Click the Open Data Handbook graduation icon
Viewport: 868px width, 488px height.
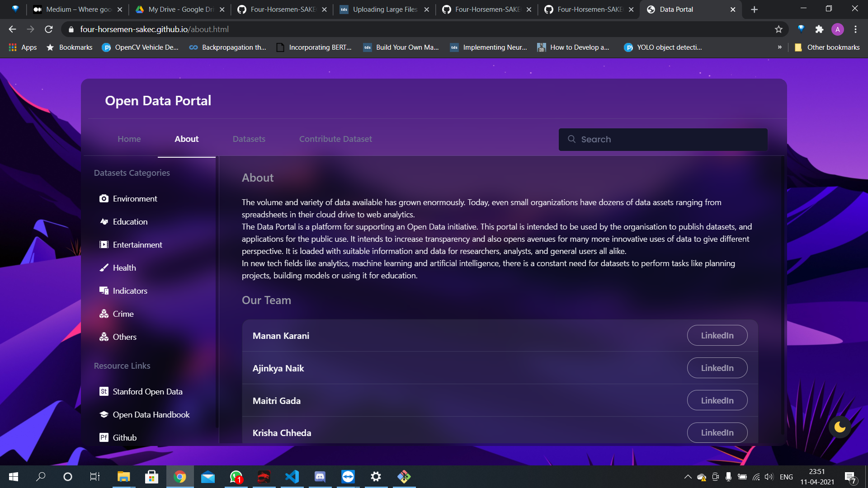104,415
